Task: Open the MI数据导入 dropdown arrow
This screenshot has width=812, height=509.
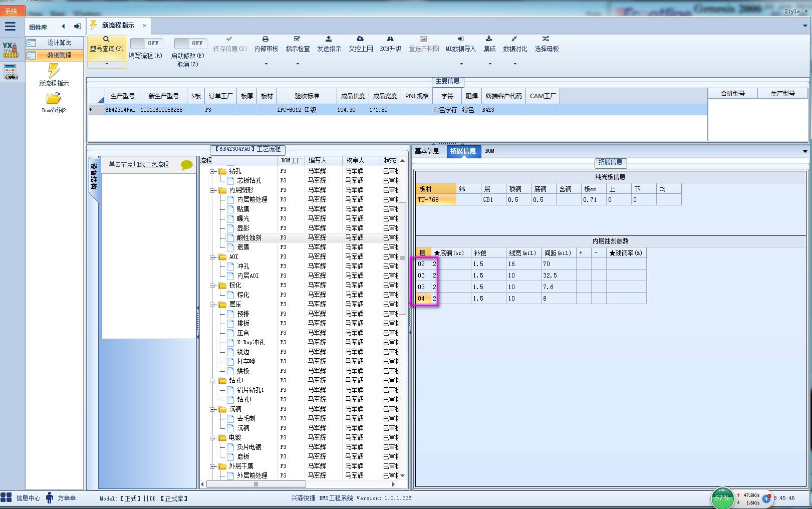Action: click(x=461, y=64)
